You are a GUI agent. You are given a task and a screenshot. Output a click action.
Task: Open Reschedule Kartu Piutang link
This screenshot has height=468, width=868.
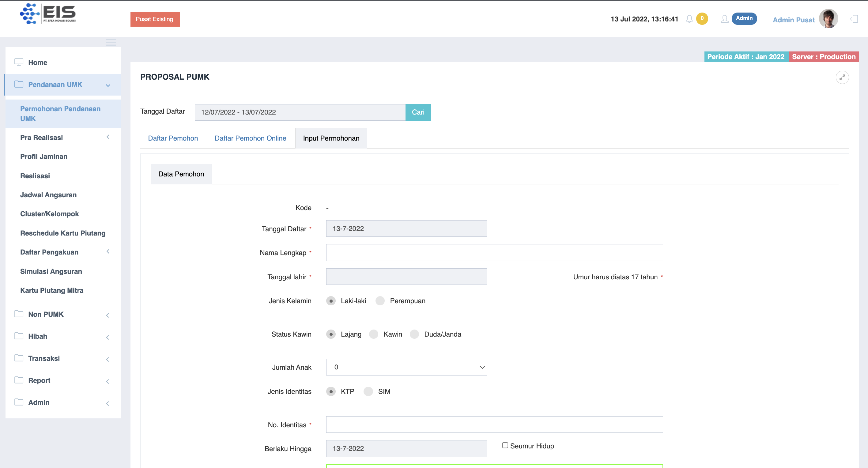tap(63, 233)
